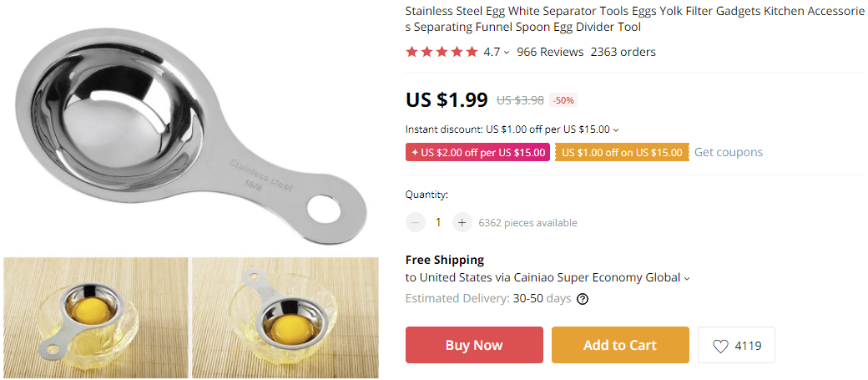Viewport: 868px width, 380px height.
Task: Click the Add to Cart button
Action: tap(620, 345)
